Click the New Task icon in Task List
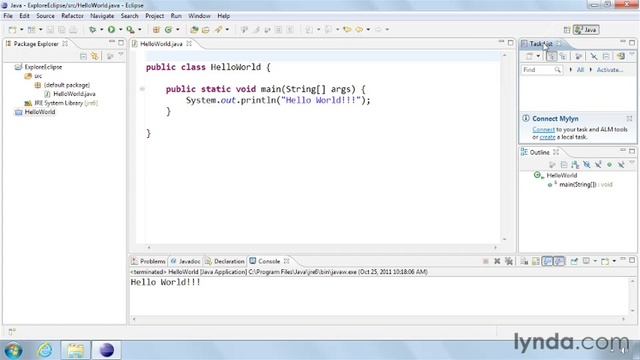This screenshot has height=360, width=640. coord(529,56)
